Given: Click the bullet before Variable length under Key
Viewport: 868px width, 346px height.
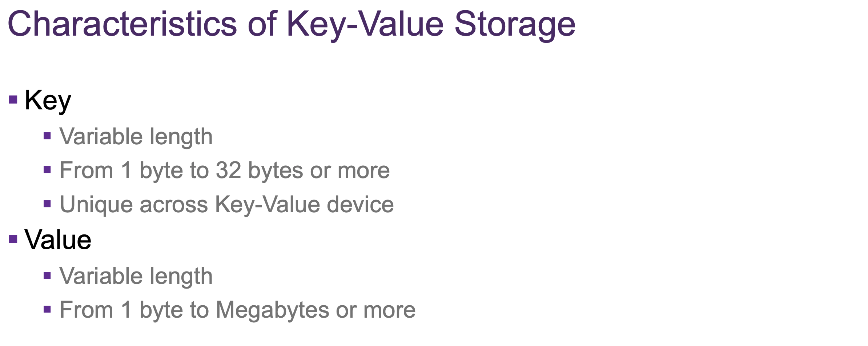Looking at the screenshot, I should point(47,136).
